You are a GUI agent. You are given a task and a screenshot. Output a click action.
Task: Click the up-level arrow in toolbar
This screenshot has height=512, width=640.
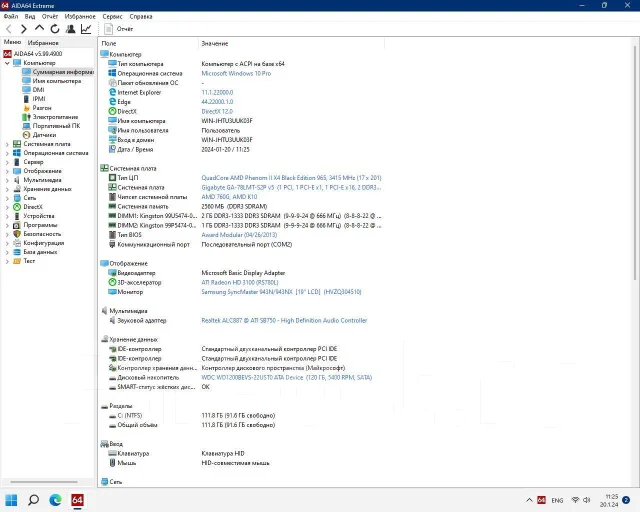point(39,29)
